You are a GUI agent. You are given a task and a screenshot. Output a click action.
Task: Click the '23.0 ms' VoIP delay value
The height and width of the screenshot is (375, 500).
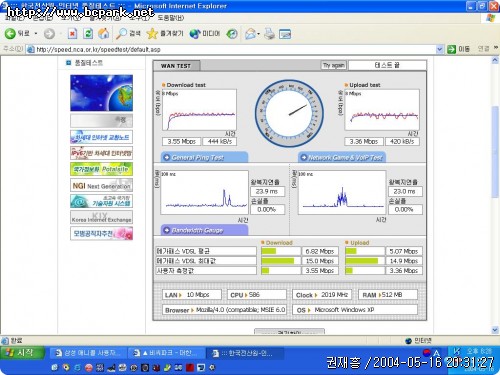(x=405, y=192)
